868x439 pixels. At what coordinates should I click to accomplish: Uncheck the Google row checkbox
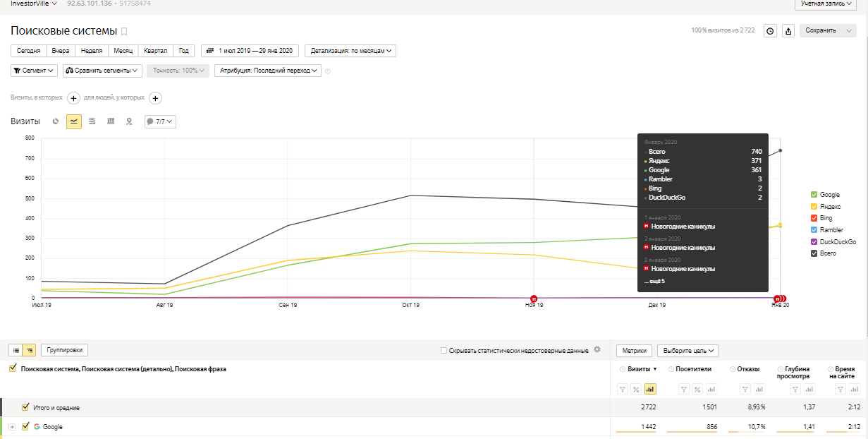click(x=26, y=426)
